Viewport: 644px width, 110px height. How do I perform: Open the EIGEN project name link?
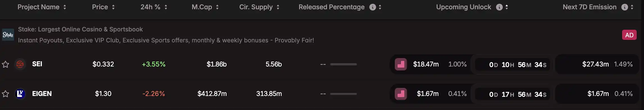click(42, 94)
